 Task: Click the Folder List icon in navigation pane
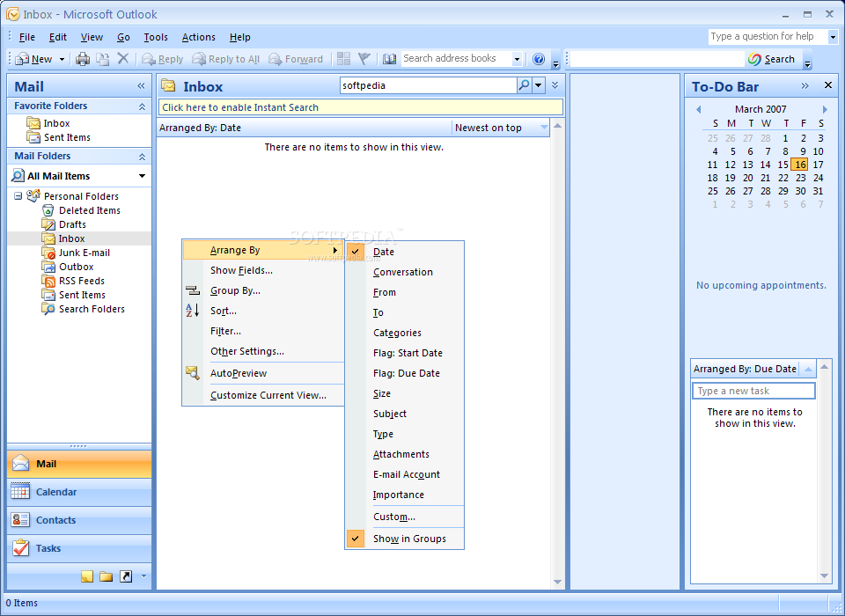point(107,576)
